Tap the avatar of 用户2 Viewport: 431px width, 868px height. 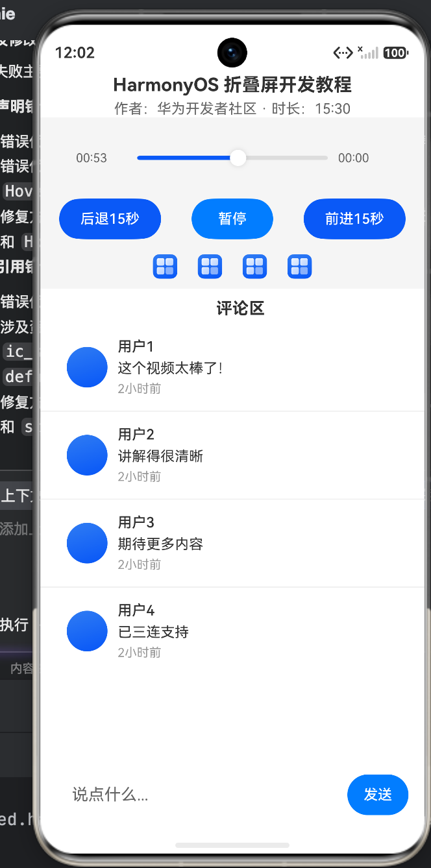point(87,455)
